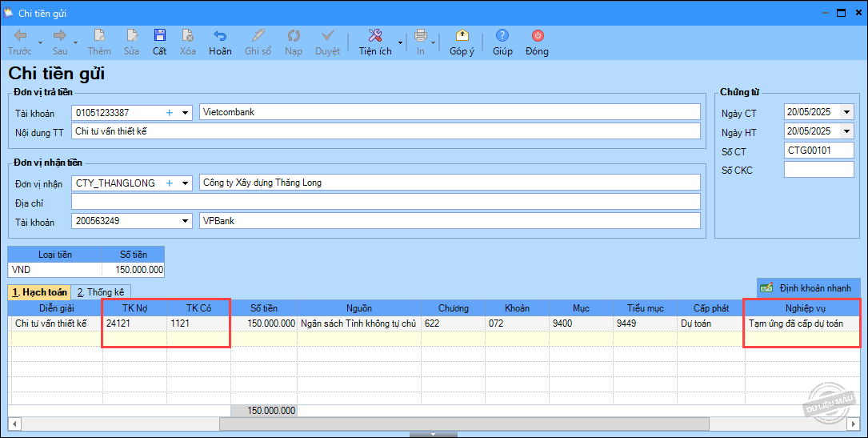Click the In printer icon

(420, 36)
